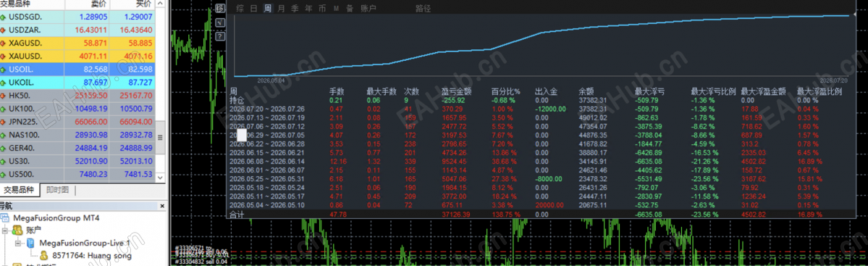
Task: Click the arrow icon next to USOIL.
Action: pos(4,70)
